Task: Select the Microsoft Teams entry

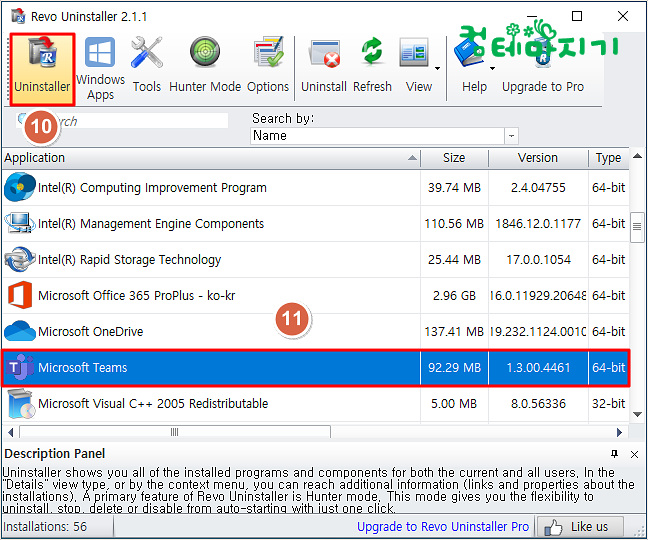Action: click(316, 368)
